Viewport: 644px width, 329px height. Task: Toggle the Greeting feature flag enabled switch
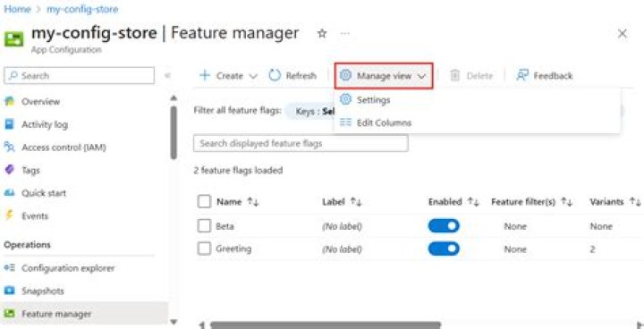pos(444,249)
